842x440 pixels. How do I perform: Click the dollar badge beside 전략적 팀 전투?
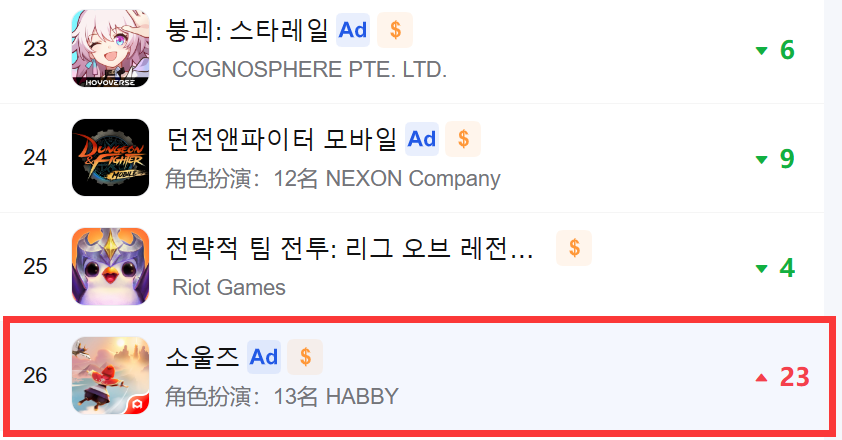(574, 248)
